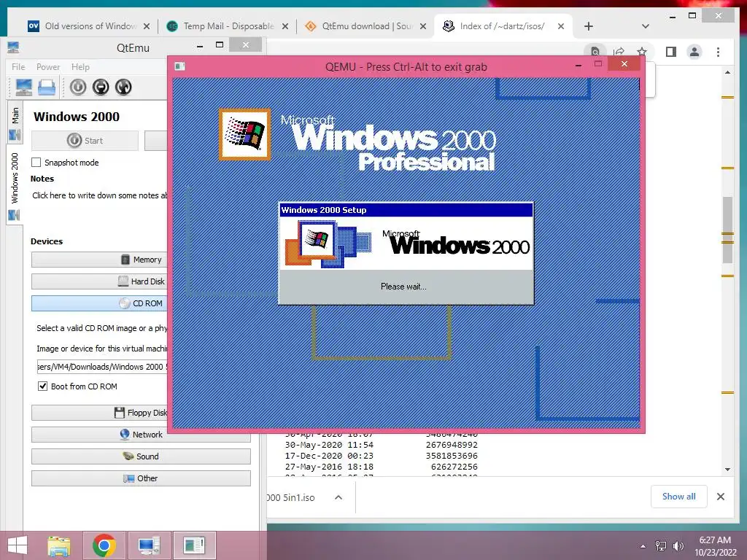Click the power start icon in QtEmu toolbar

tap(78, 87)
